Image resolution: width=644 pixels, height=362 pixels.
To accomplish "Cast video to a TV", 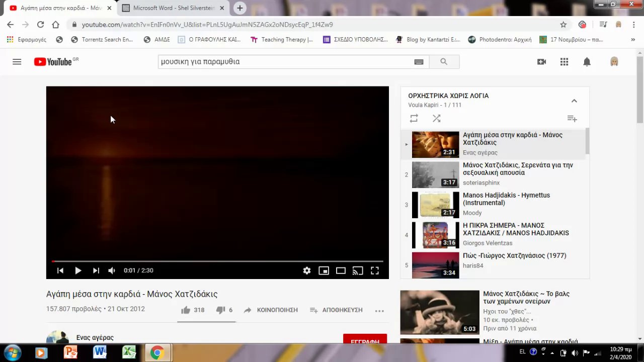I will [358, 270].
